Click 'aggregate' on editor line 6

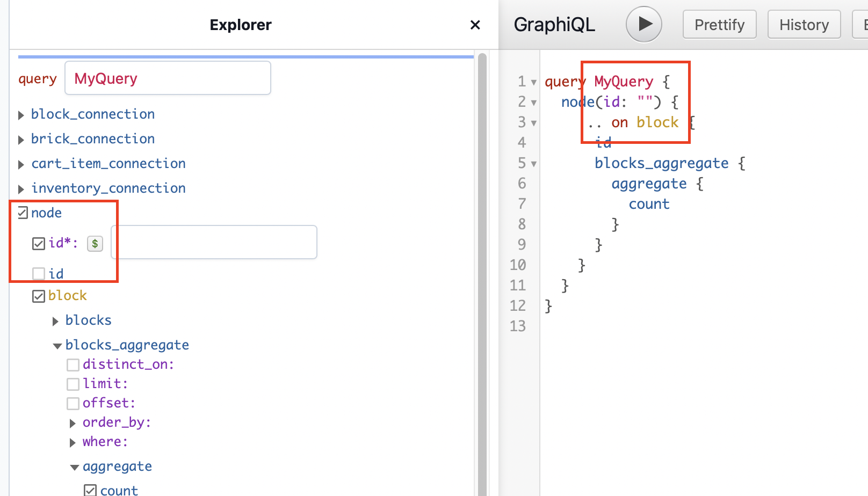[649, 184]
